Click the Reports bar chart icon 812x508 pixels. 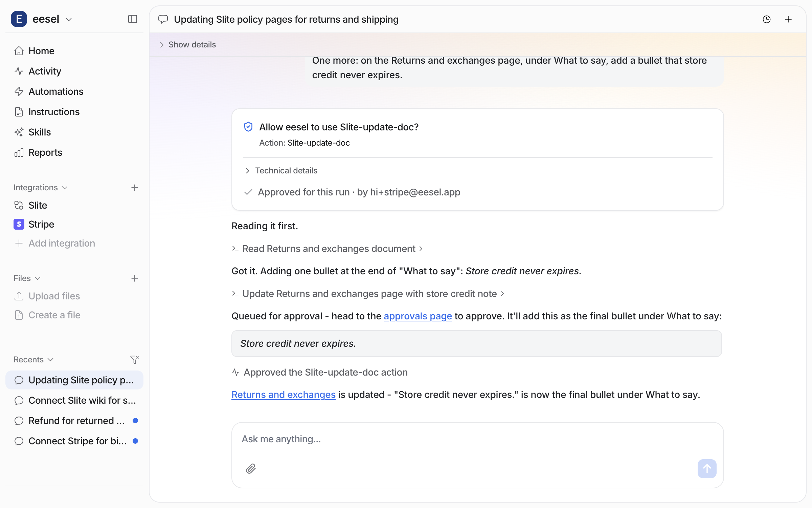coord(19,152)
